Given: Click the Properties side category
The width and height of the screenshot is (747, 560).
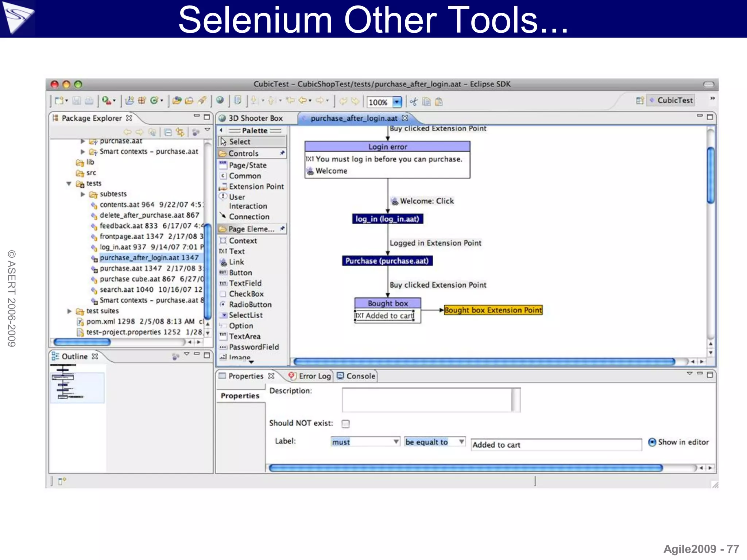Looking at the screenshot, I should 240,396.
